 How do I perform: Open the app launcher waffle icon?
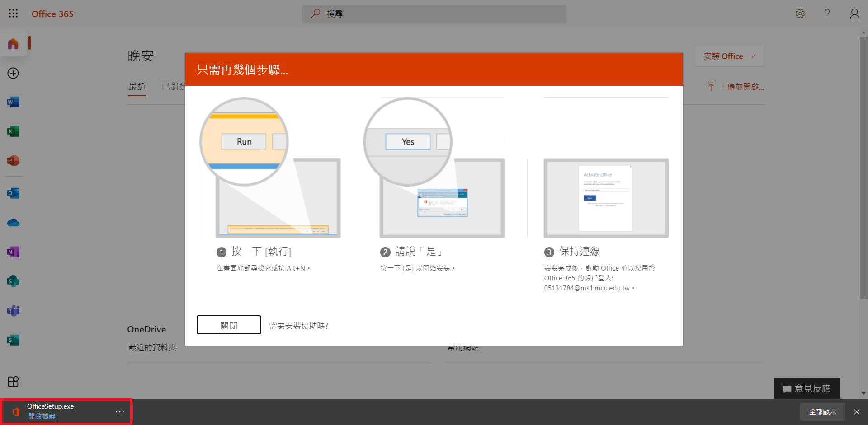coord(13,14)
